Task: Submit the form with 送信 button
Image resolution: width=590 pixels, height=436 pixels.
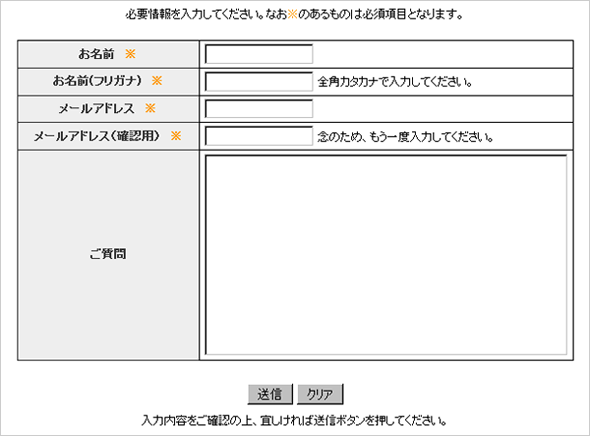Action: click(x=270, y=394)
